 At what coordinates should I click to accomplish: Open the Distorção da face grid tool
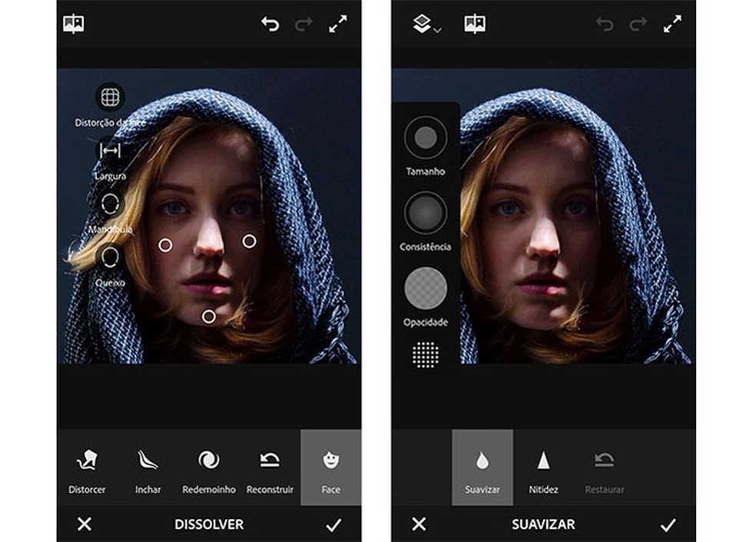tap(111, 96)
